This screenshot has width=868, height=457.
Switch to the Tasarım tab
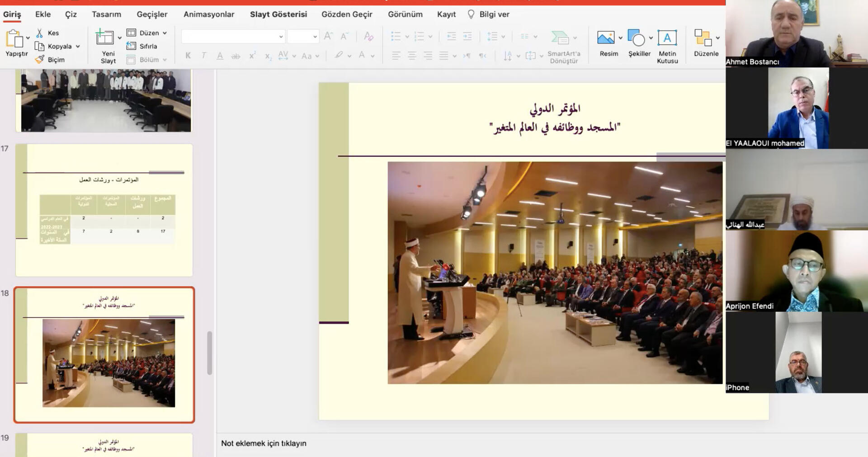click(x=107, y=14)
